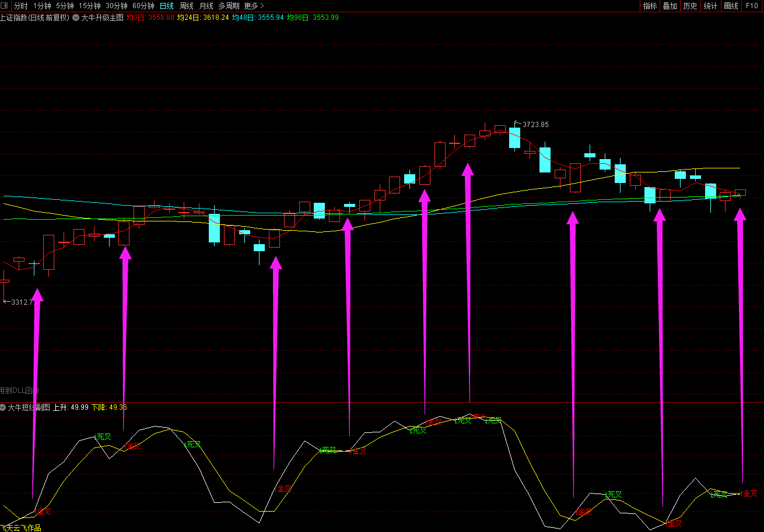764x532 pixels.
Task: Click the 上证指数(日线,前复权) title
Action: point(35,17)
